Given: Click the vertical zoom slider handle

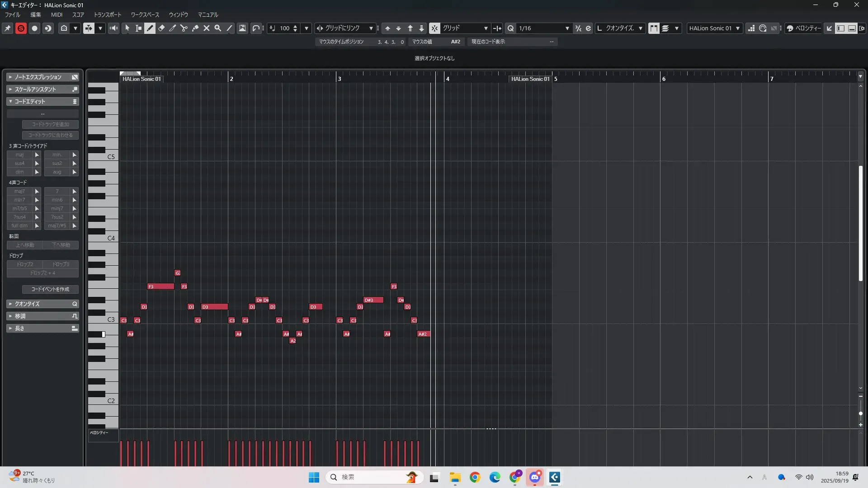Looking at the screenshot, I should [x=860, y=413].
